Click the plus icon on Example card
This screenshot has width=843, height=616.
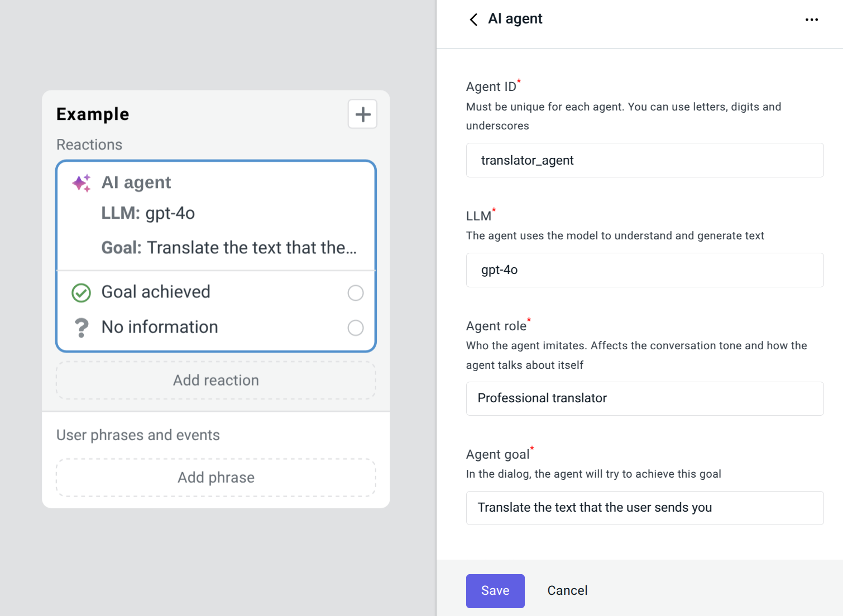[x=362, y=114]
